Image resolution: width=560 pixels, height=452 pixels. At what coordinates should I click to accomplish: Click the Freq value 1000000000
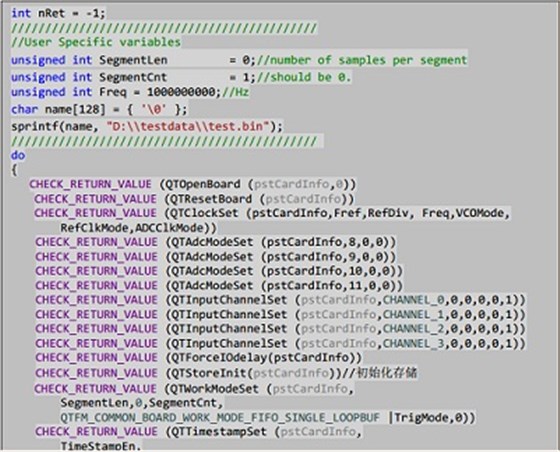181,92
